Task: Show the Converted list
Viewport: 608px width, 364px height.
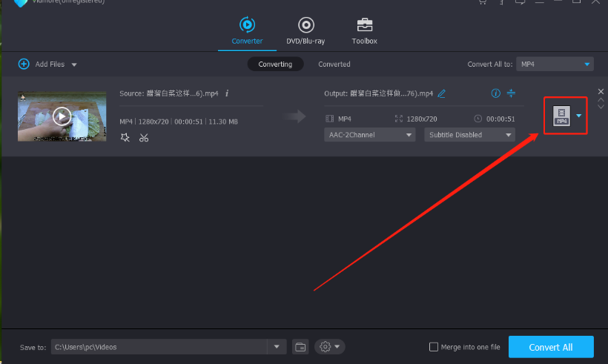Action: [334, 64]
